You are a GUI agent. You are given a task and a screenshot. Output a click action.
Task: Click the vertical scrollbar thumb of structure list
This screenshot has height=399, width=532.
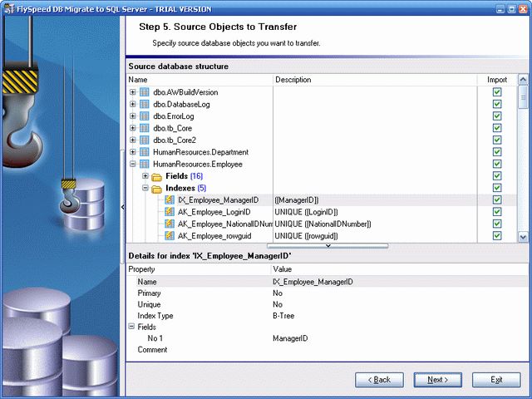tap(523, 97)
